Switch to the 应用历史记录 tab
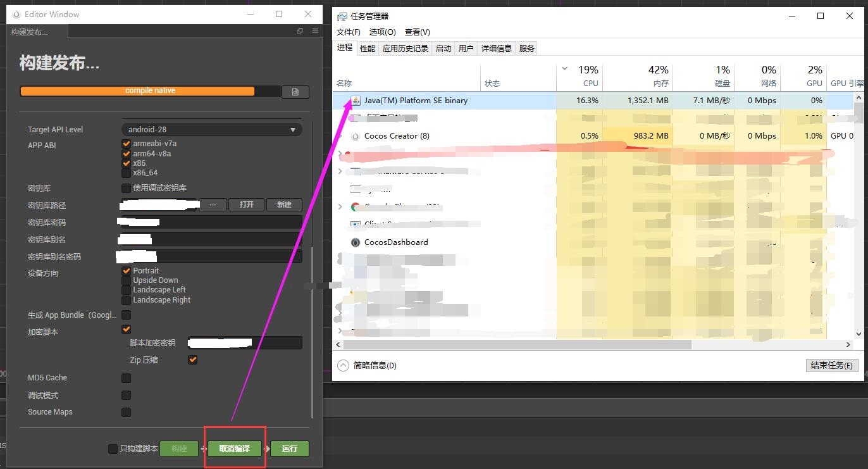 pyautogui.click(x=406, y=49)
